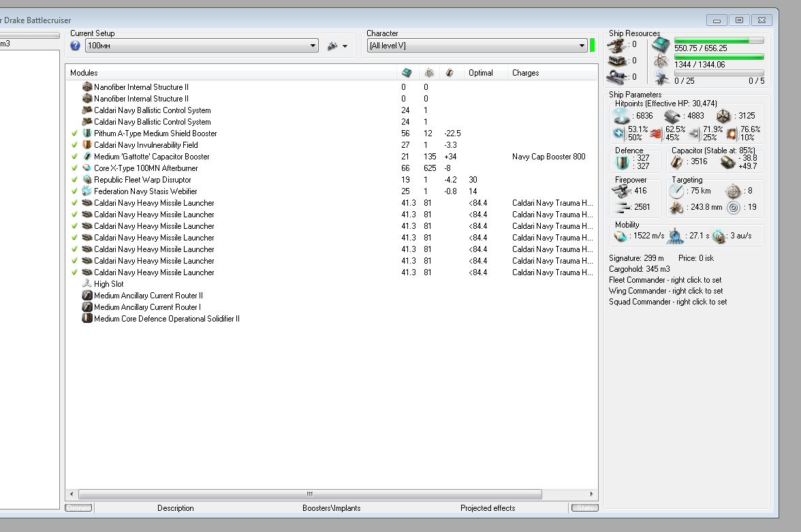Open the Character dropdown showing All level V

477,46
